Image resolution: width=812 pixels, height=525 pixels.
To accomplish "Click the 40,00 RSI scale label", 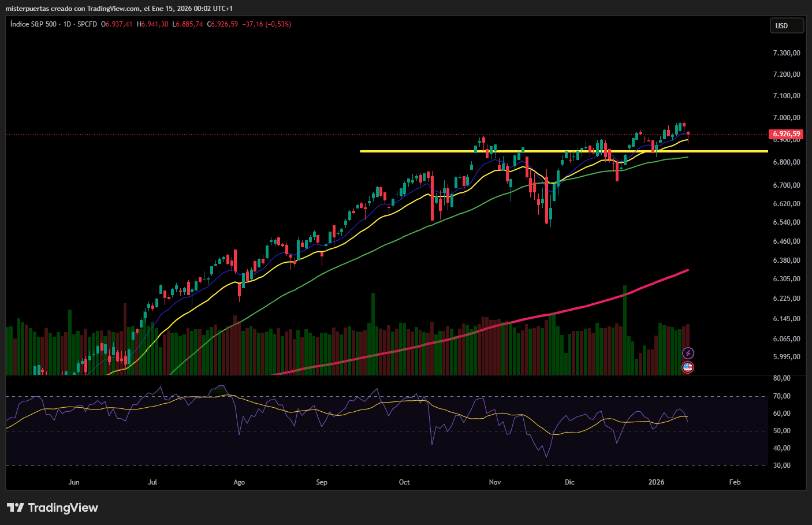I will point(782,448).
